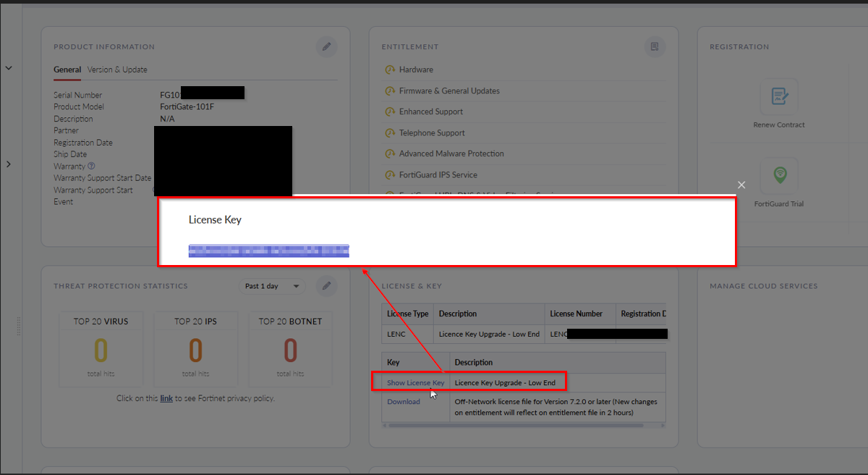
Task: Click the Renew Contract label
Action: (779, 125)
